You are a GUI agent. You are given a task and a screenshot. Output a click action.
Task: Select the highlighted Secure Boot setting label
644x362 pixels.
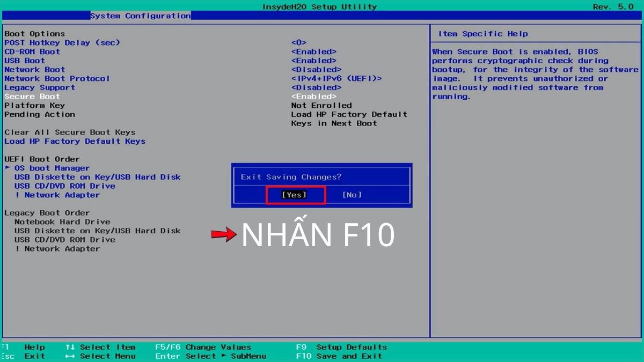[x=32, y=97]
